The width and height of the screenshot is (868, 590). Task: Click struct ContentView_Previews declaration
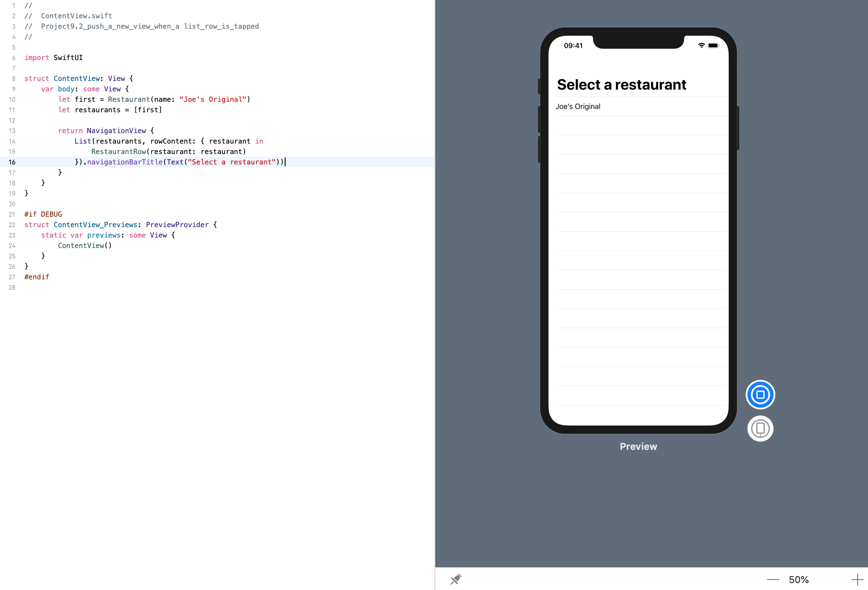(121, 225)
